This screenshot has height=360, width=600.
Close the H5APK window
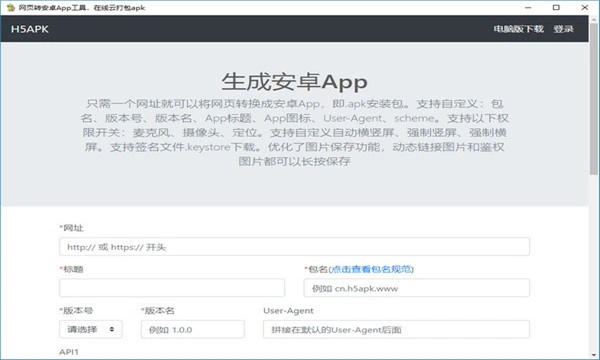click(x=584, y=8)
